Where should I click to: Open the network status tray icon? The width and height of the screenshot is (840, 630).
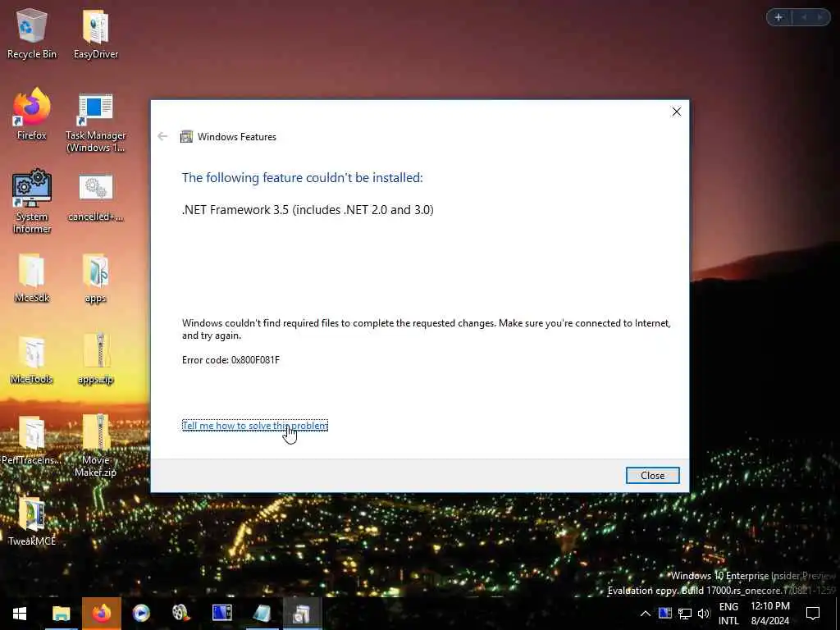click(x=685, y=614)
